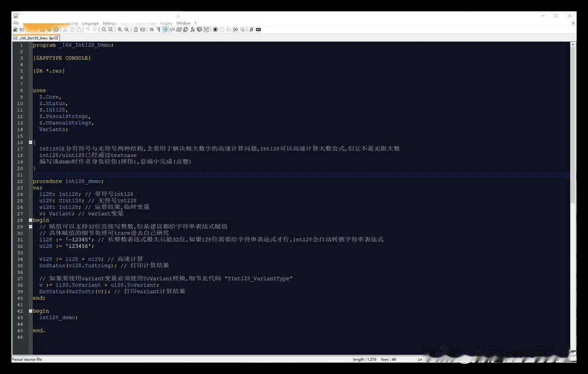Image resolution: width=588 pixels, height=374 pixels.
Task: Collapse the begin fold marker at line 28
Action: coord(30,220)
